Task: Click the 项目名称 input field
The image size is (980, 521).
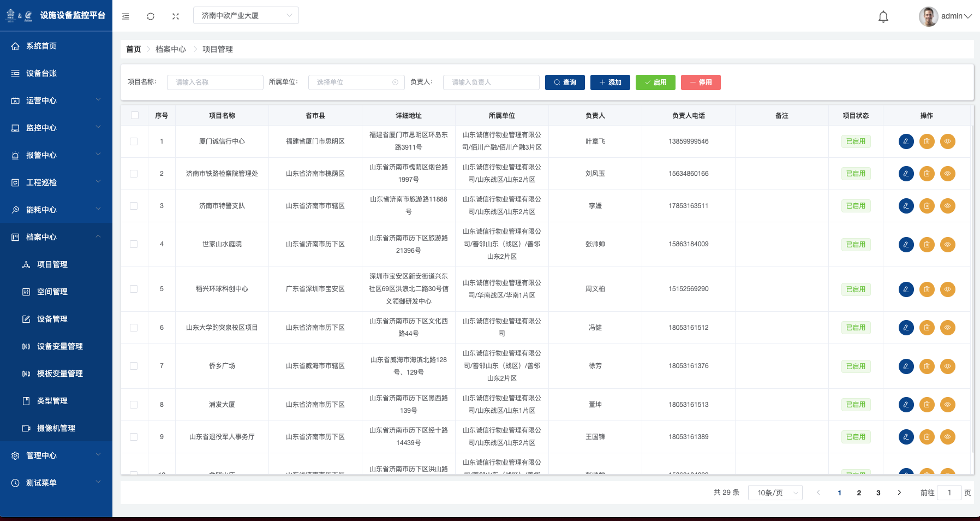Action: click(x=215, y=82)
